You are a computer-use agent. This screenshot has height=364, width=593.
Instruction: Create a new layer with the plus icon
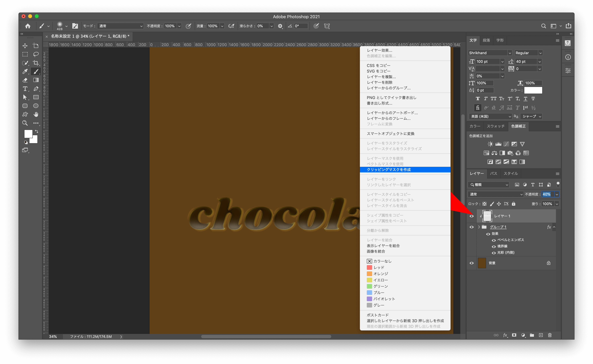click(x=541, y=335)
